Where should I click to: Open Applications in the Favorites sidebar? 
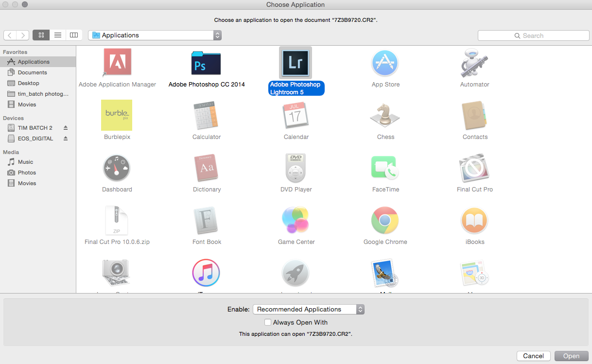tap(38, 62)
